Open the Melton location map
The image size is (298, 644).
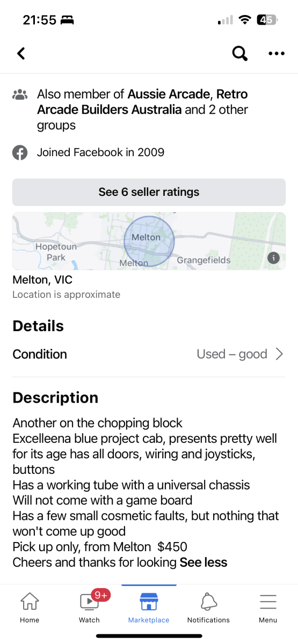(149, 241)
